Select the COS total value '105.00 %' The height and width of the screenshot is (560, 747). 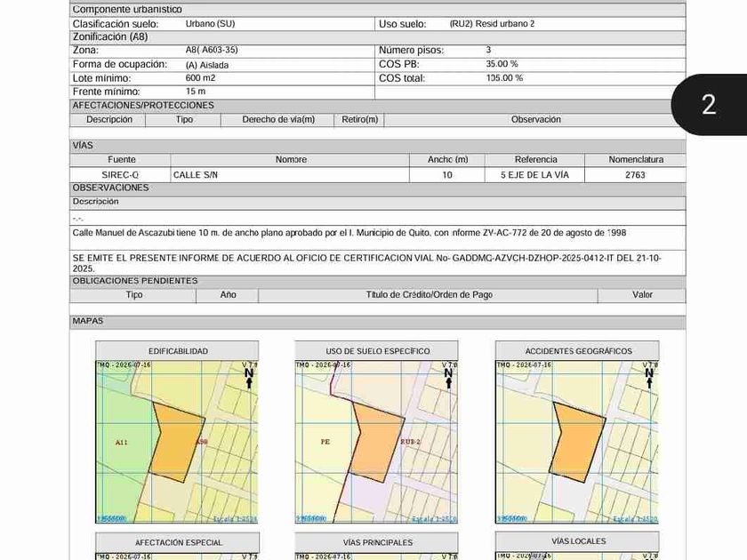tap(504, 77)
